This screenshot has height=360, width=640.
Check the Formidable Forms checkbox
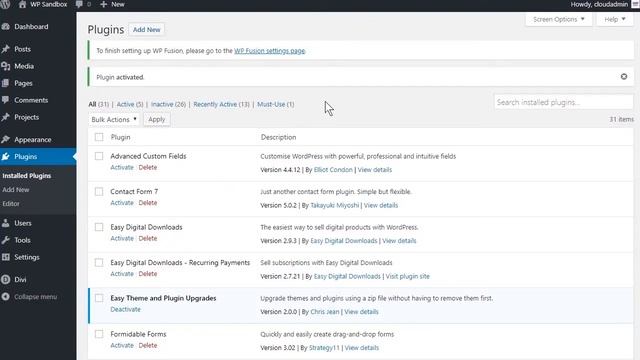(99, 334)
